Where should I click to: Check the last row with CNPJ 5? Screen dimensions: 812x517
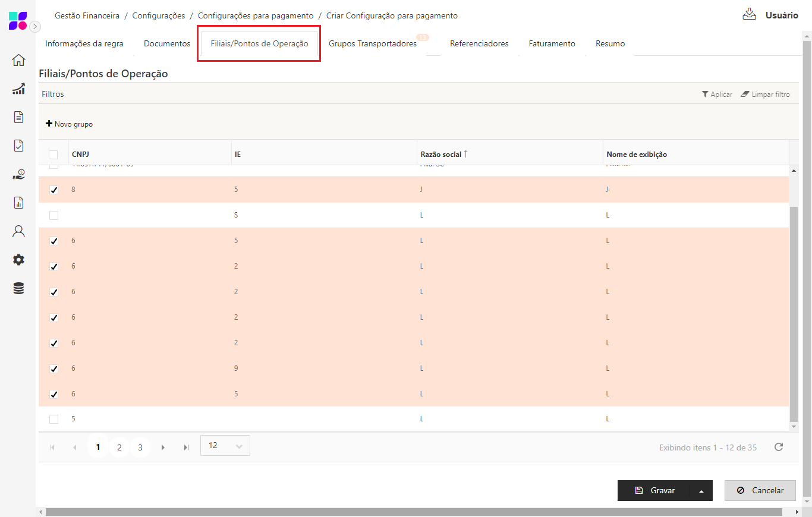coord(54,419)
